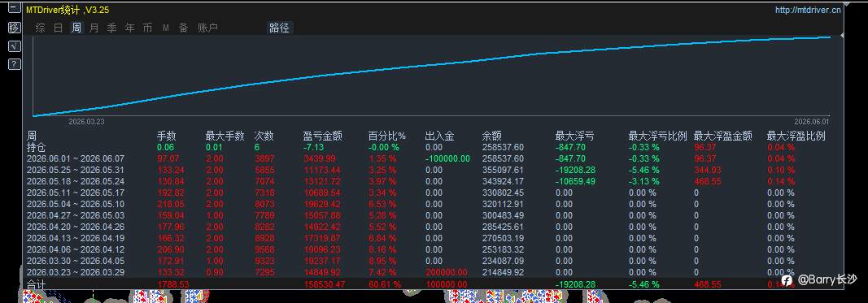Click balance value 214849.92

[503, 273]
